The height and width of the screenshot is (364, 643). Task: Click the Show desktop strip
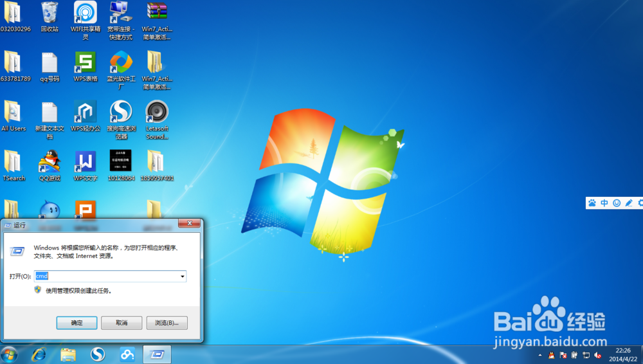click(x=641, y=354)
